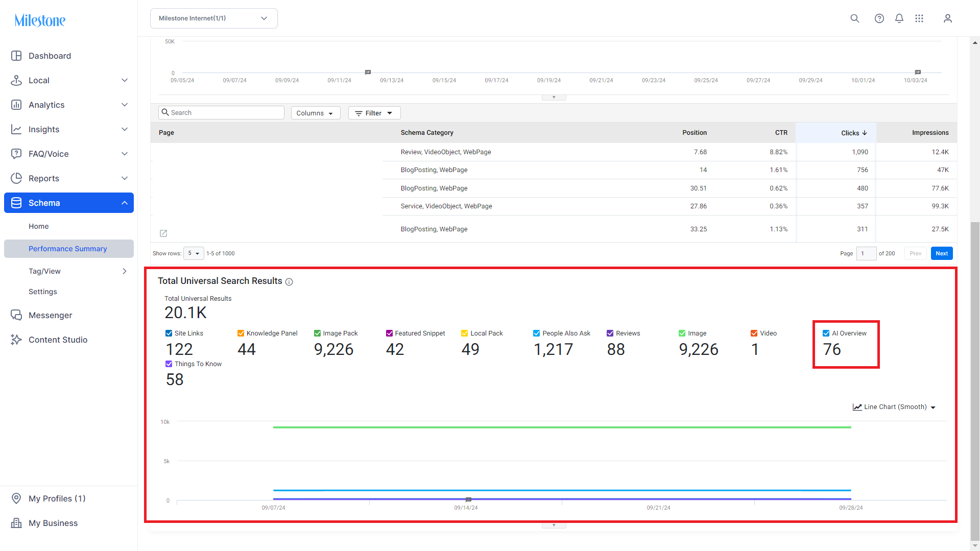Open the notifications bell icon
Screen dimensions: 980x551
point(899,18)
